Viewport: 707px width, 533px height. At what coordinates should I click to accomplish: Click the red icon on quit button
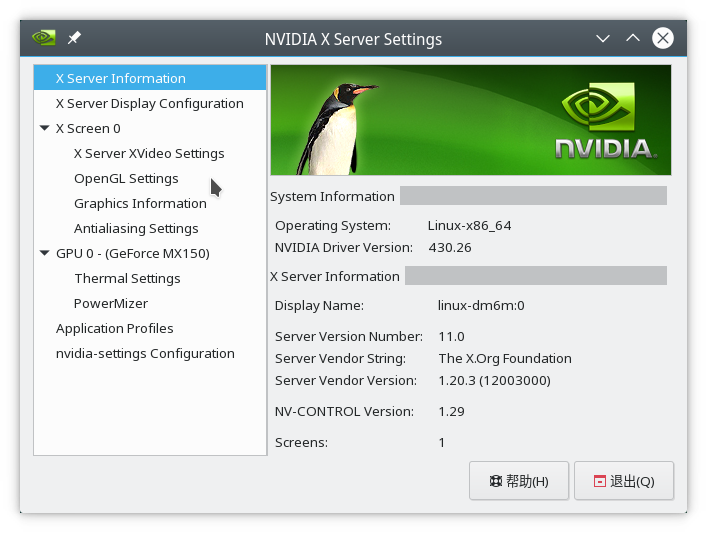600,481
